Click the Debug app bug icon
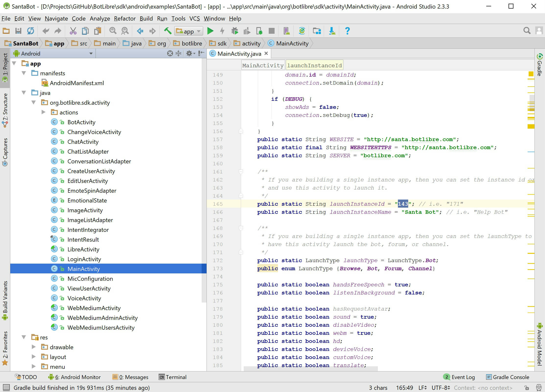This screenshot has width=545, height=392. click(235, 31)
